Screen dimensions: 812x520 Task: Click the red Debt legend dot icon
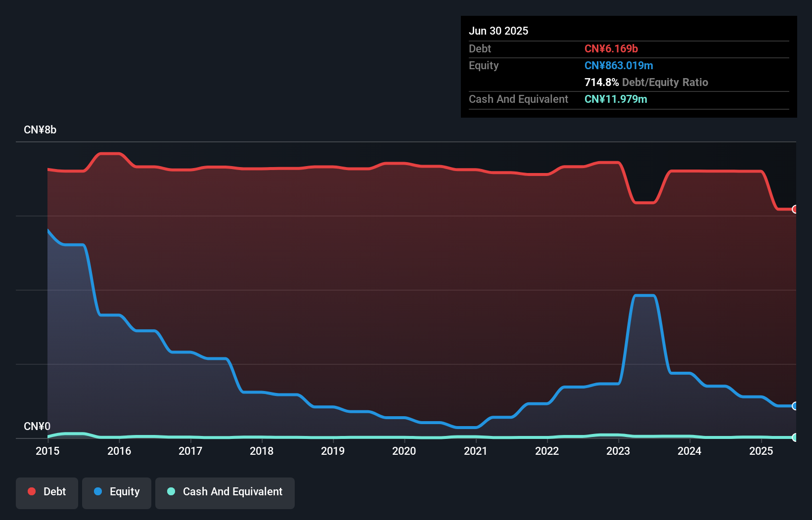[31, 491]
